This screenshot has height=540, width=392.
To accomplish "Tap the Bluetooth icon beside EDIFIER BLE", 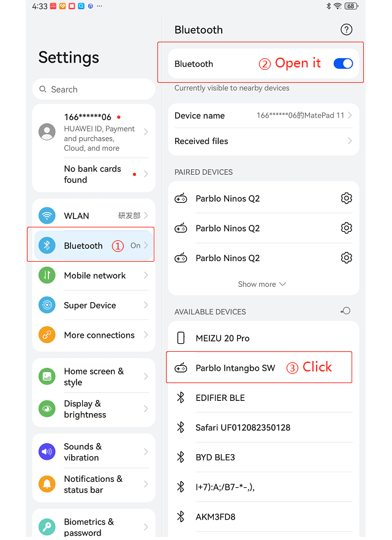I will coord(181,398).
